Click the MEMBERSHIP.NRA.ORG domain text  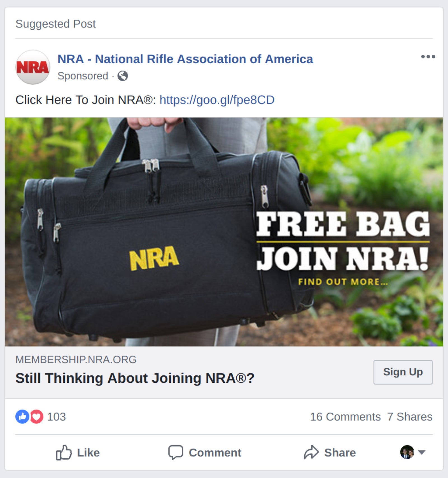click(x=76, y=359)
